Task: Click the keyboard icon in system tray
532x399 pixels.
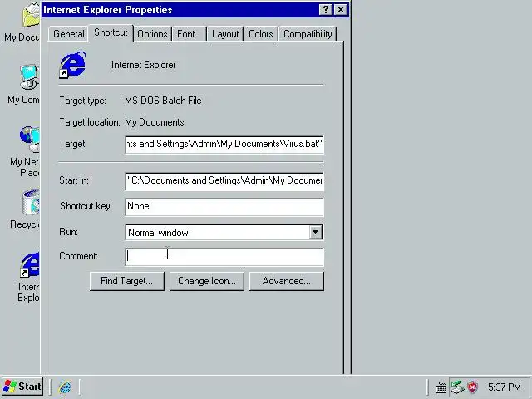Action: click(441, 387)
